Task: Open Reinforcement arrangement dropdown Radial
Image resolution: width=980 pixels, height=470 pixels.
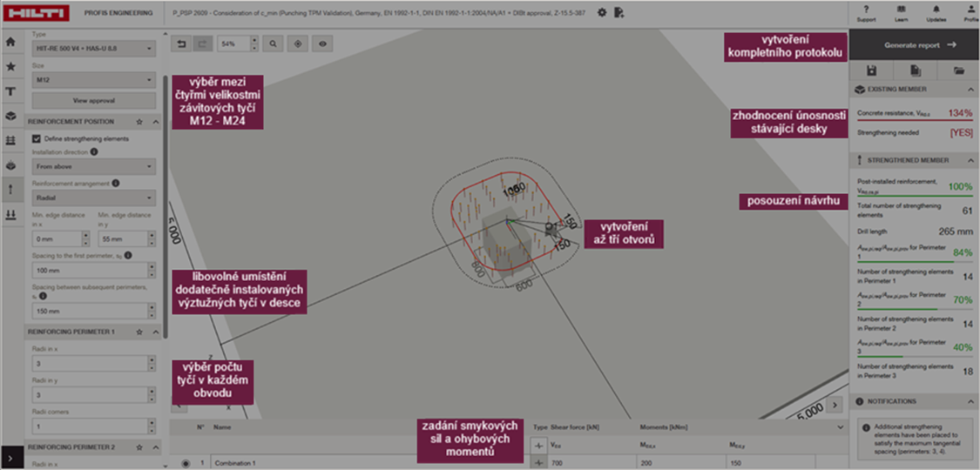Action: (x=94, y=198)
